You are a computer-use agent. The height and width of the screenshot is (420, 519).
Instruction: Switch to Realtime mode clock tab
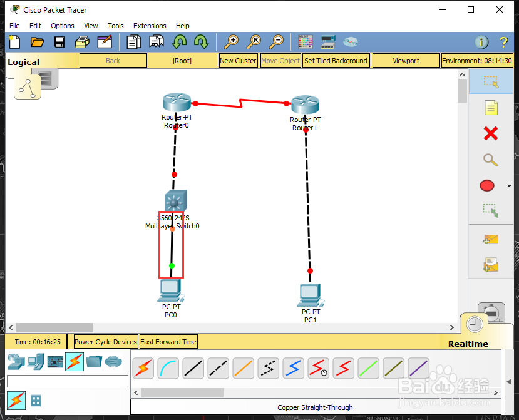coord(475,324)
